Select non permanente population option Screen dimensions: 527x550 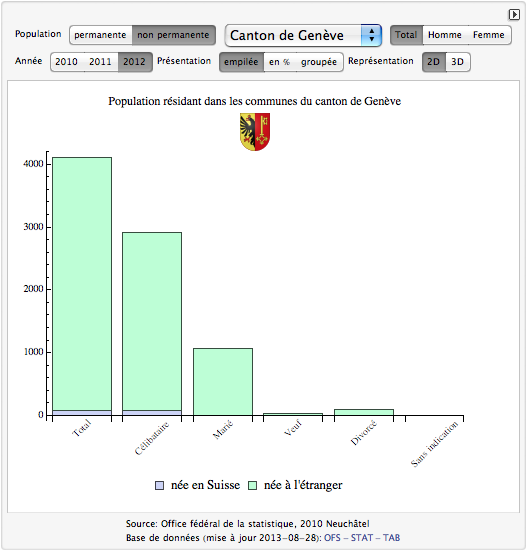point(174,35)
